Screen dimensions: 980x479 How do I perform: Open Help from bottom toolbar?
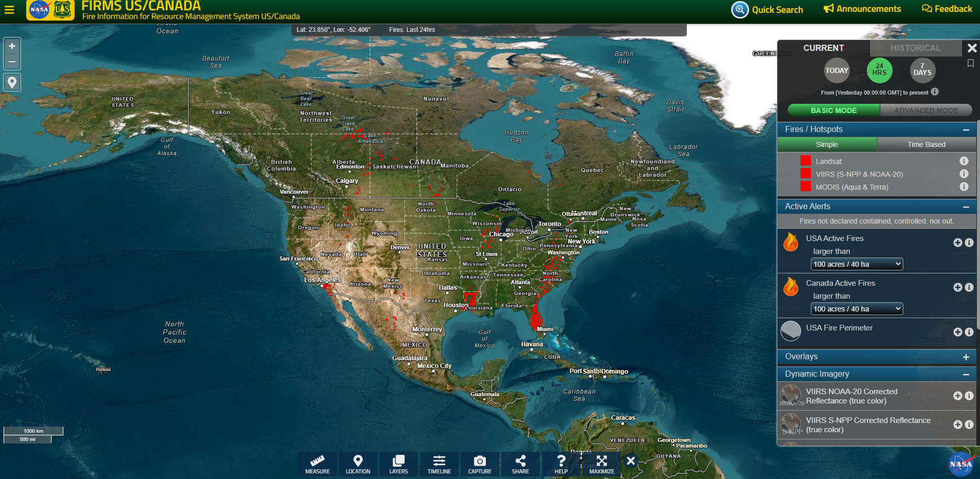pos(561,464)
